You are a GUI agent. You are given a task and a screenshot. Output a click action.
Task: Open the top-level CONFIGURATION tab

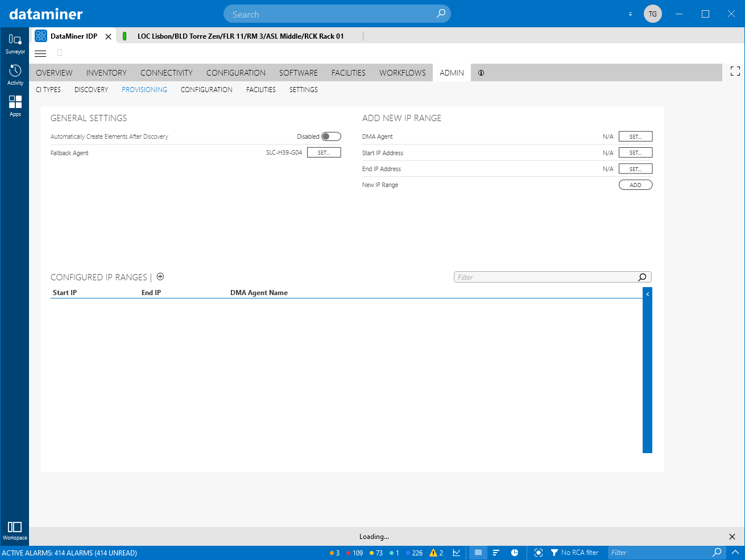coord(236,73)
